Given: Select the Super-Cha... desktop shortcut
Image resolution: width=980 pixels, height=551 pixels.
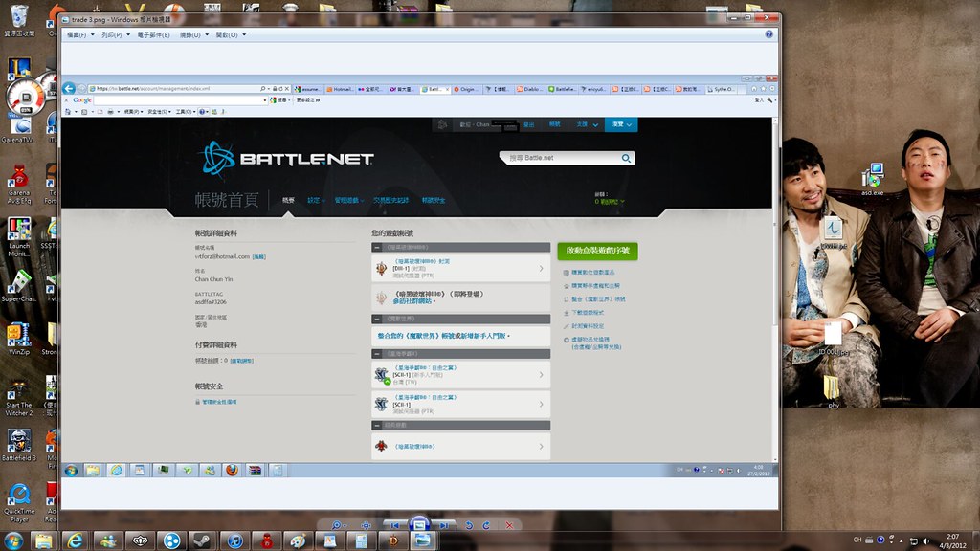Looking at the screenshot, I should coord(19,287).
